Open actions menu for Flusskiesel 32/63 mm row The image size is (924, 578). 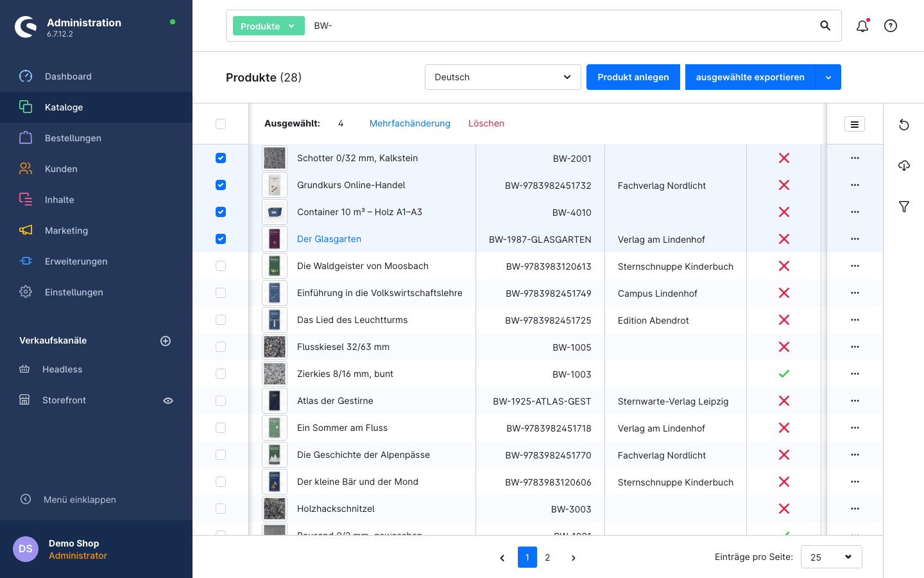coord(855,347)
